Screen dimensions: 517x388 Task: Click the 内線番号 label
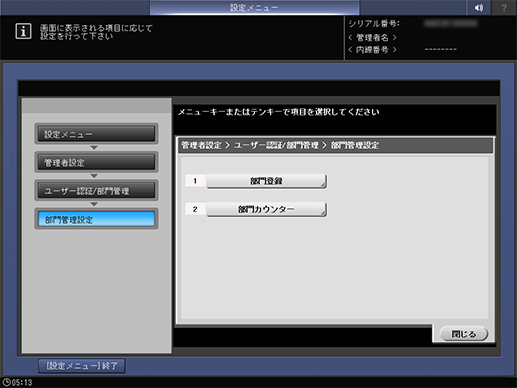(x=372, y=50)
